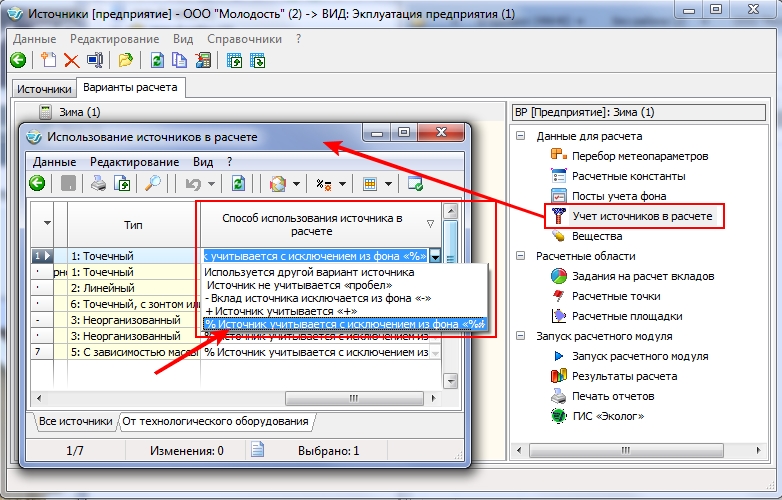Click the print icon in the dialog toolbar
782x500 pixels.
[x=98, y=183]
